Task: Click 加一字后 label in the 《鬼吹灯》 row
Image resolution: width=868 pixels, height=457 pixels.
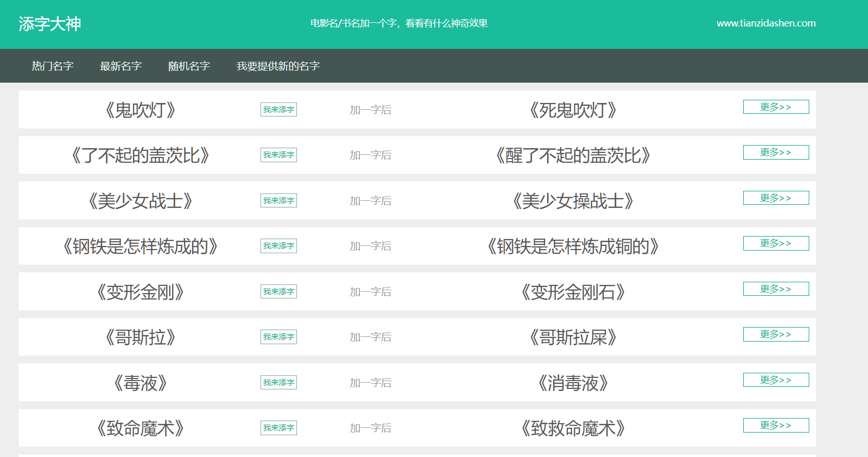Action: coord(370,110)
